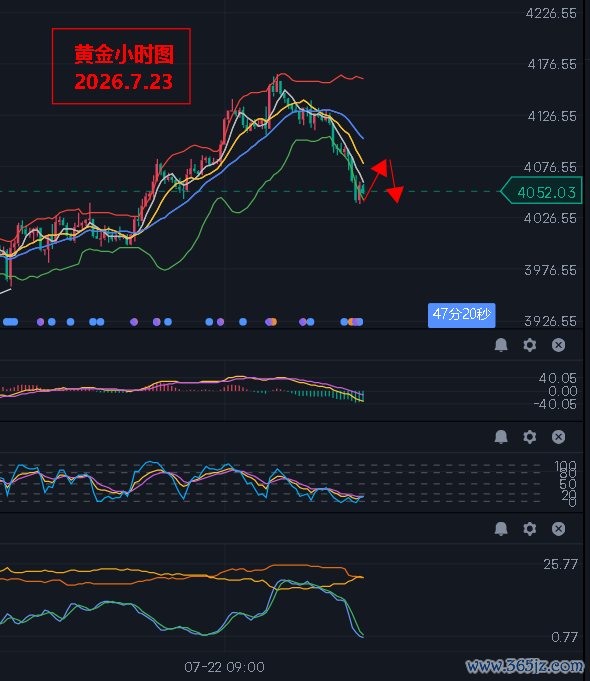Click the orange event marker dot
Viewport: 590px width, 681px height.
coord(273,322)
